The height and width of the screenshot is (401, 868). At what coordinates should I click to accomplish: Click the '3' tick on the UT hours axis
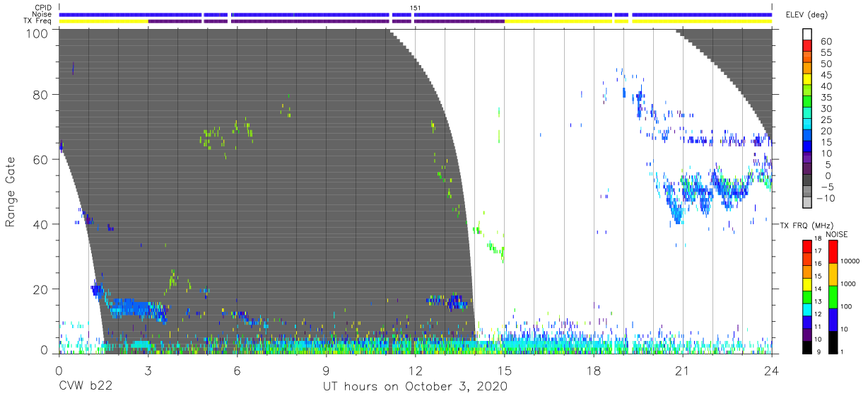click(148, 370)
